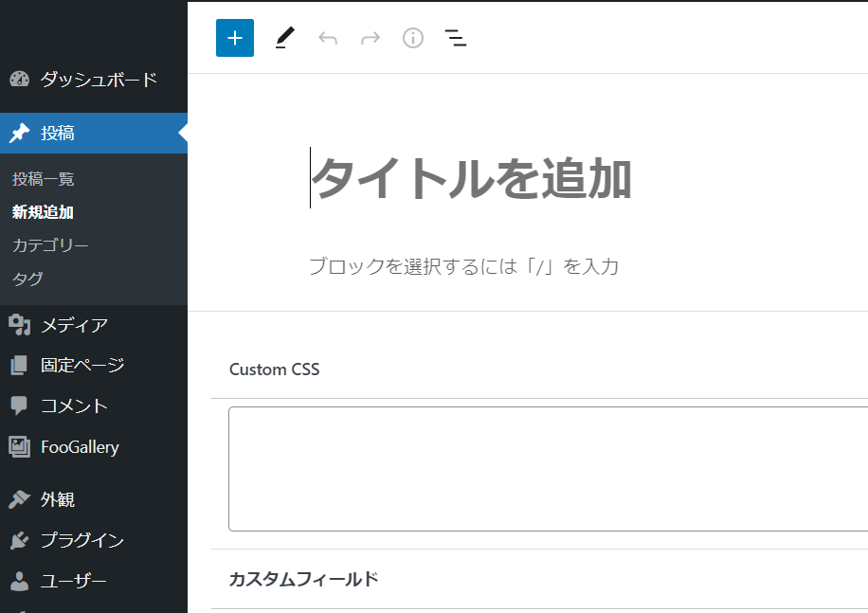
Task: Click the FooGallery sidebar icon
Action: [19, 446]
